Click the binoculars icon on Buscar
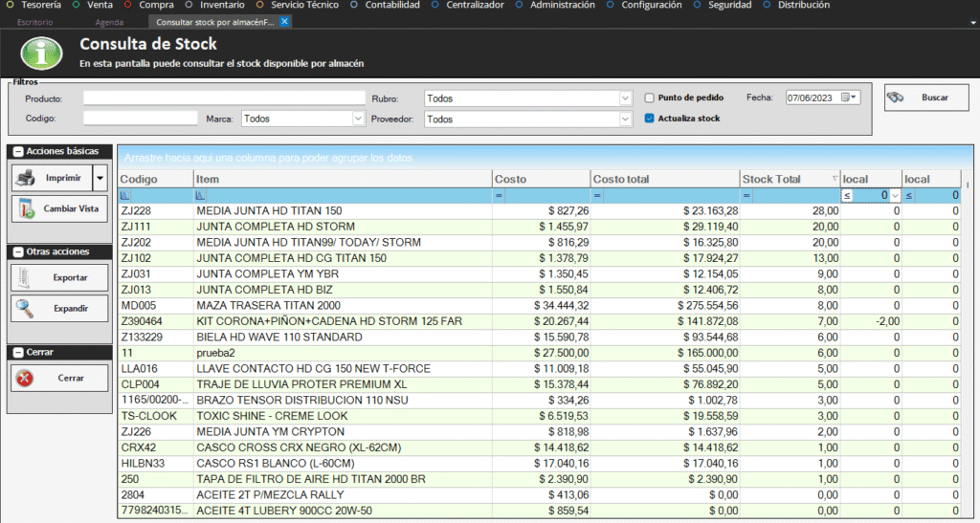 [x=896, y=98]
